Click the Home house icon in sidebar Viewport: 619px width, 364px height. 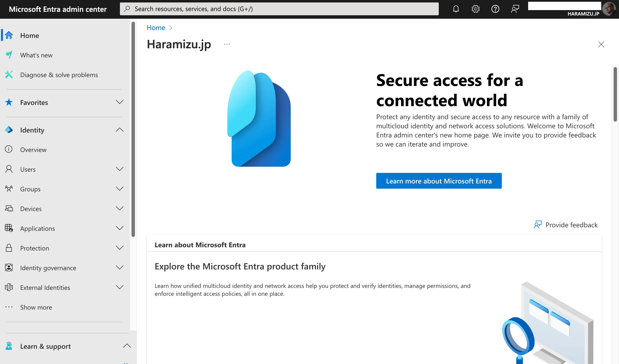9,35
